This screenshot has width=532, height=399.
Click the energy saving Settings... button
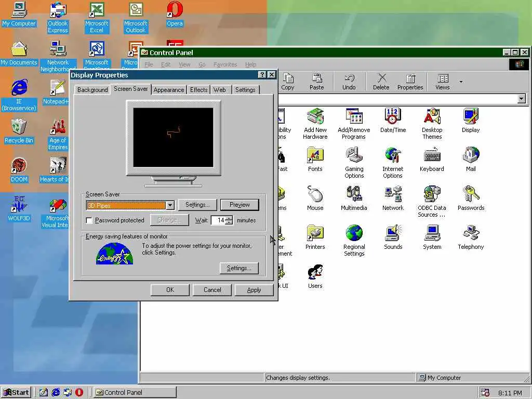[x=239, y=268]
